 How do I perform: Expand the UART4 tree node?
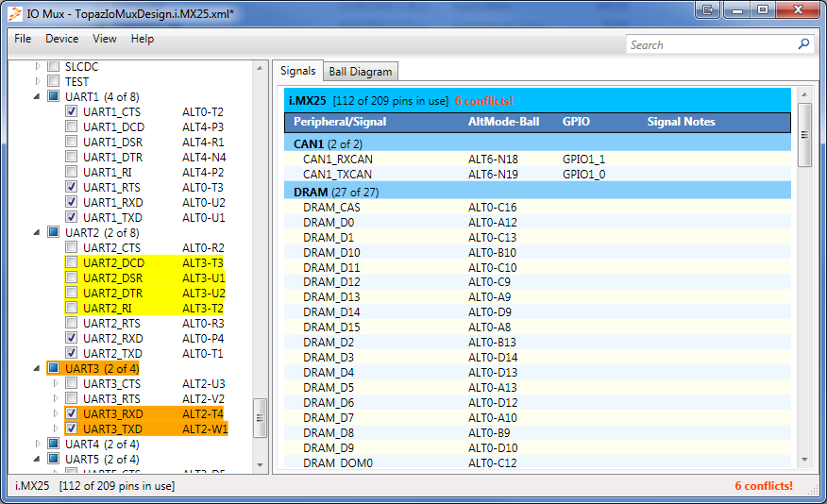[x=38, y=444]
